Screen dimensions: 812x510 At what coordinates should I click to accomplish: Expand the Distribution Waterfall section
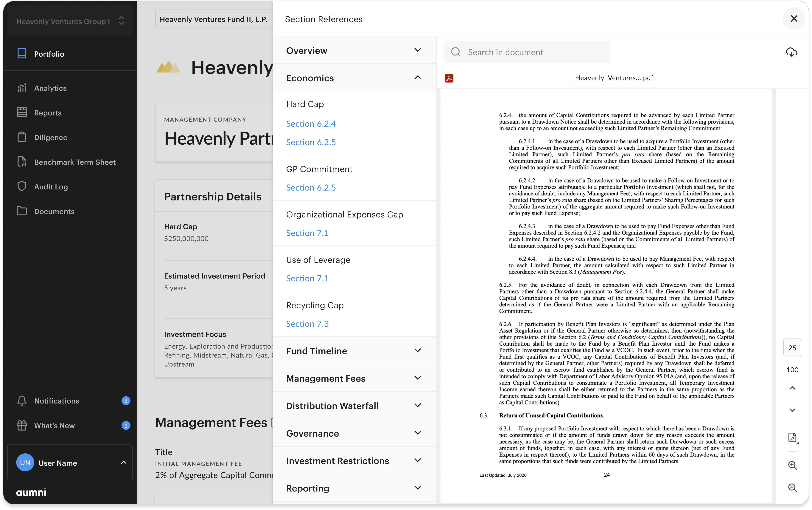354,406
